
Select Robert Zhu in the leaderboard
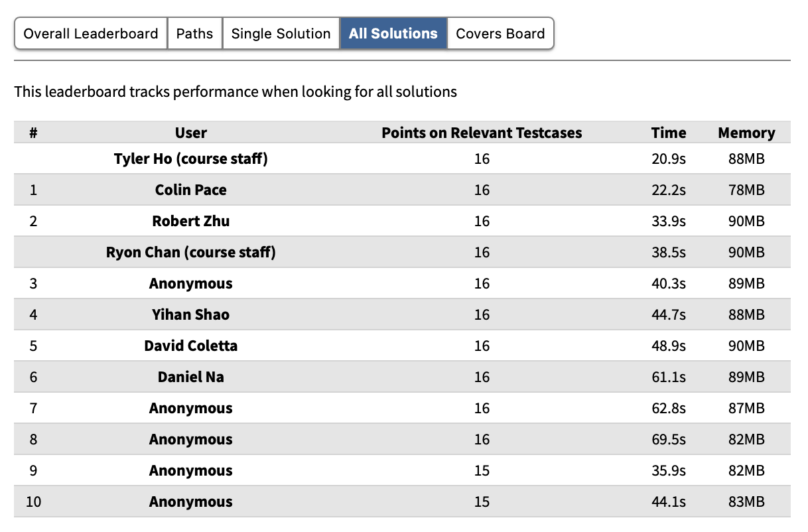(x=191, y=222)
